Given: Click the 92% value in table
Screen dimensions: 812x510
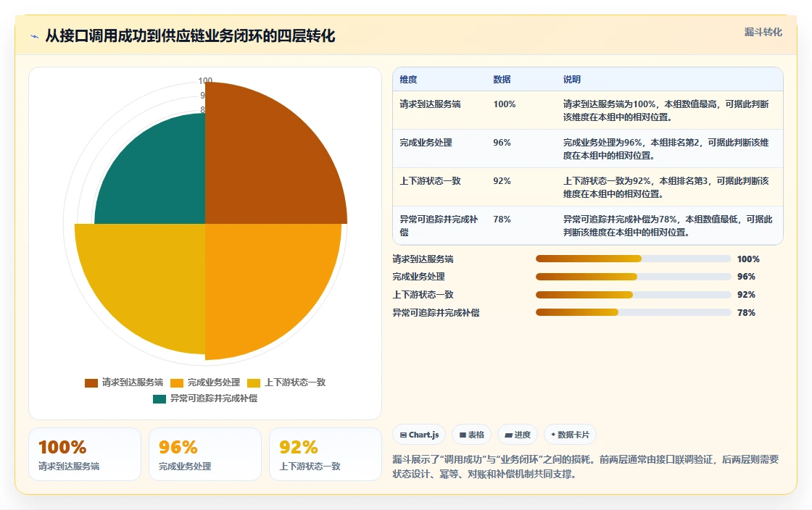Looking at the screenshot, I should [x=502, y=180].
